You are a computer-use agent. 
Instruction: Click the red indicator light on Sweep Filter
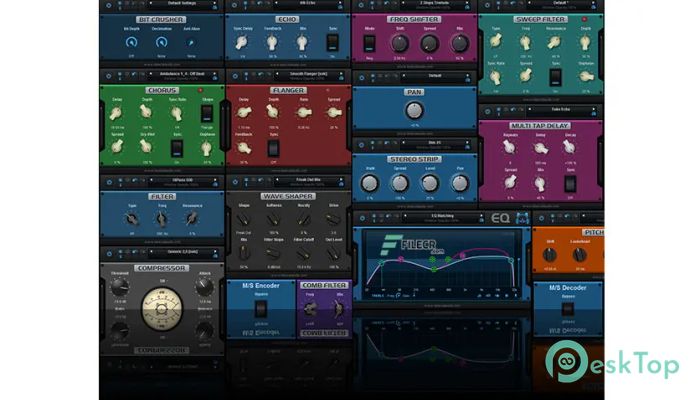pos(584,19)
